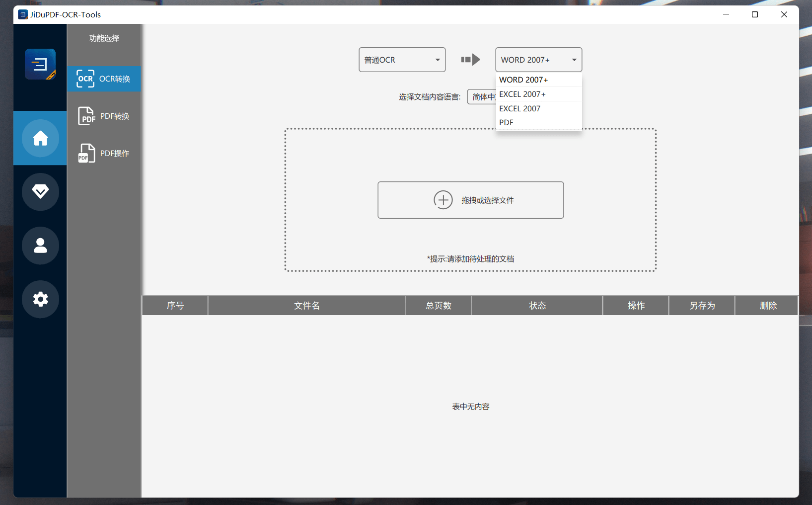Open the settings gear icon
The width and height of the screenshot is (812, 505).
point(40,299)
